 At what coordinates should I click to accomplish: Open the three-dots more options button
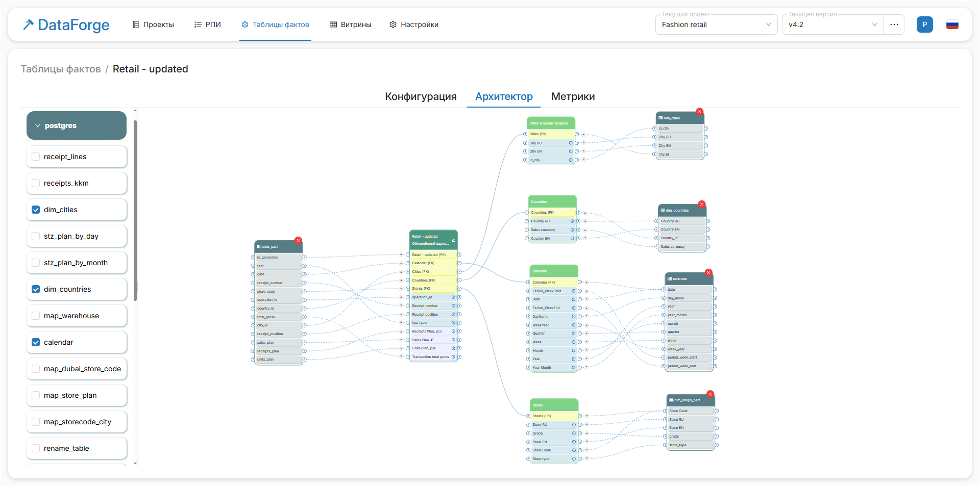point(894,24)
